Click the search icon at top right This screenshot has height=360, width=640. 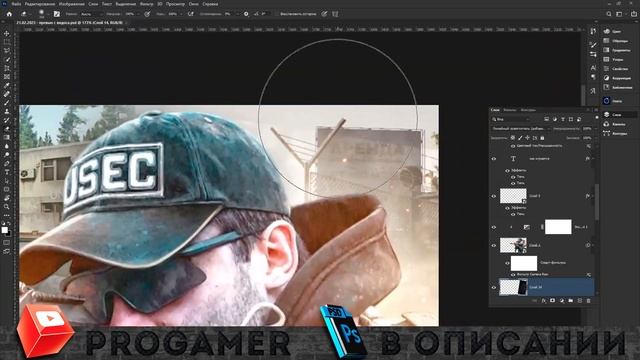click(609, 14)
